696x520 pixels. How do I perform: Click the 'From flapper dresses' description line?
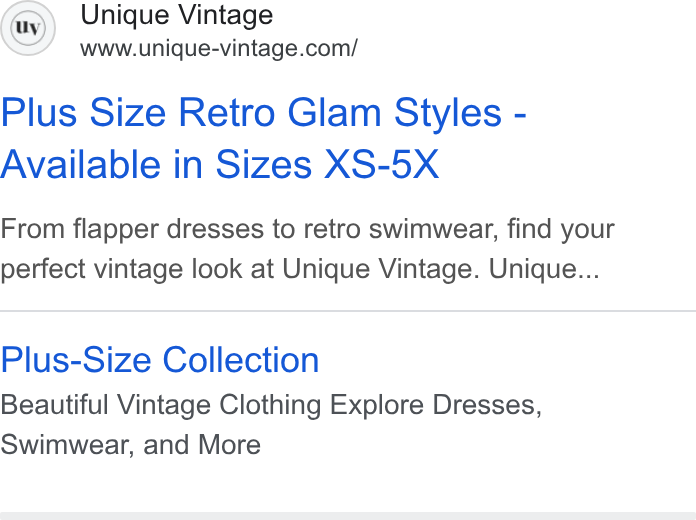click(307, 230)
